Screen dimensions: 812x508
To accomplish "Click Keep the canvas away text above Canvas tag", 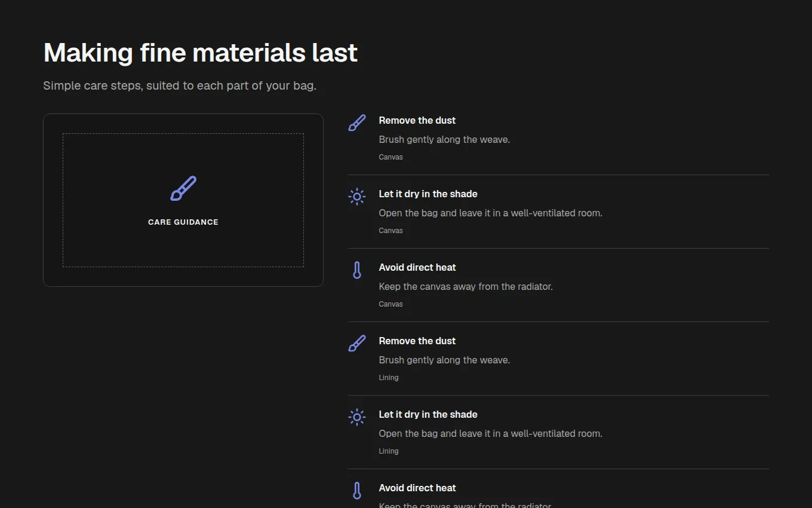I will (x=466, y=286).
